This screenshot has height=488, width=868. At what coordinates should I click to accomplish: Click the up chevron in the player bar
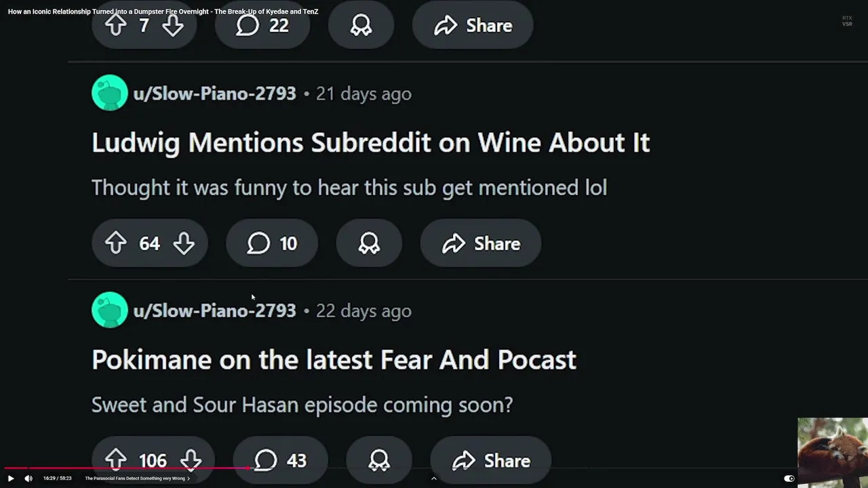click(434, 479)
